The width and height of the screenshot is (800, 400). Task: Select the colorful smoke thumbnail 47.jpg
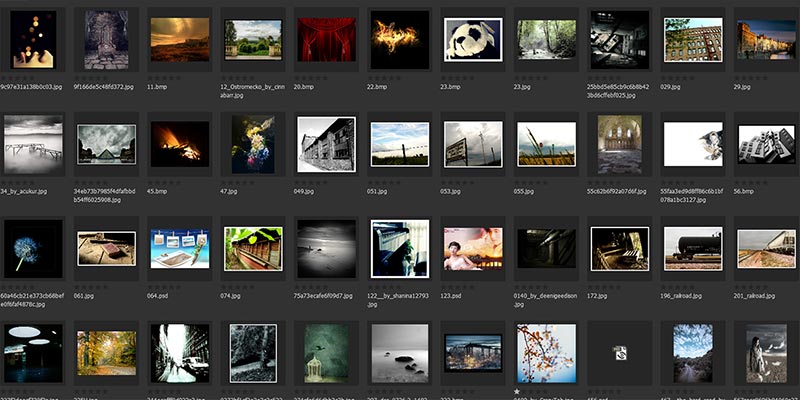click(253, 144)
